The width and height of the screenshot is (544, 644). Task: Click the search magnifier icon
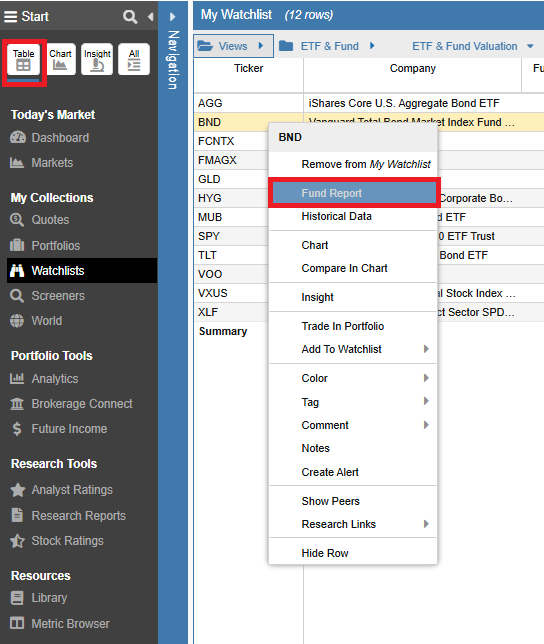click(x=130, y=17)
